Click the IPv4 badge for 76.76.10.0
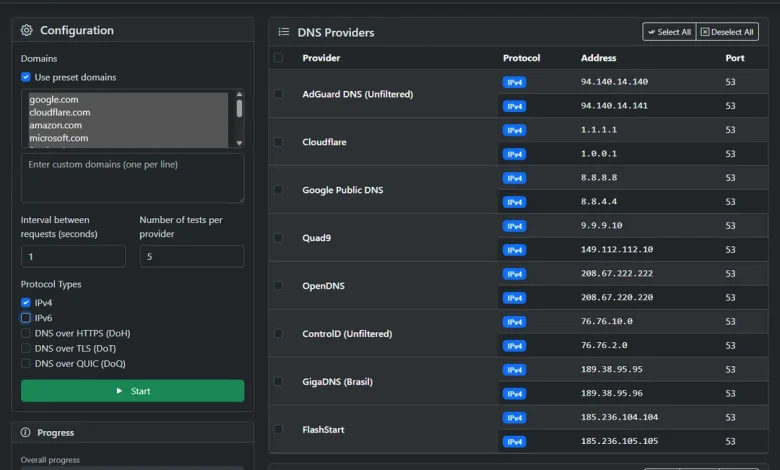 click(514, 322)
